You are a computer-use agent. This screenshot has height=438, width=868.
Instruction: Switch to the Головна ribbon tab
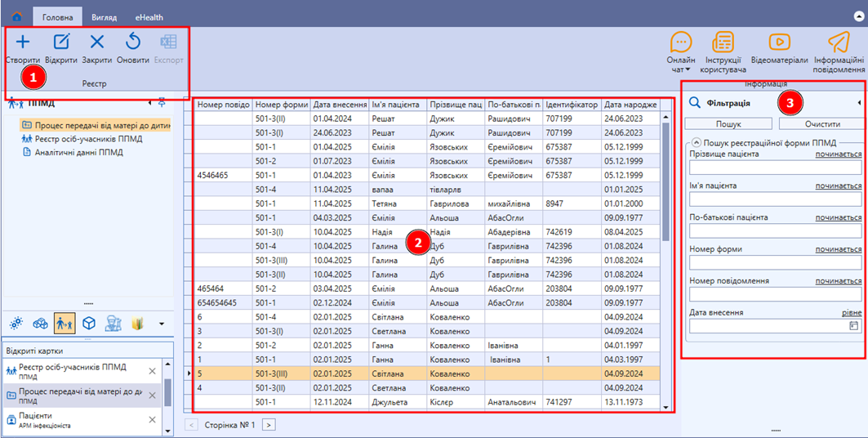point(58,17)
